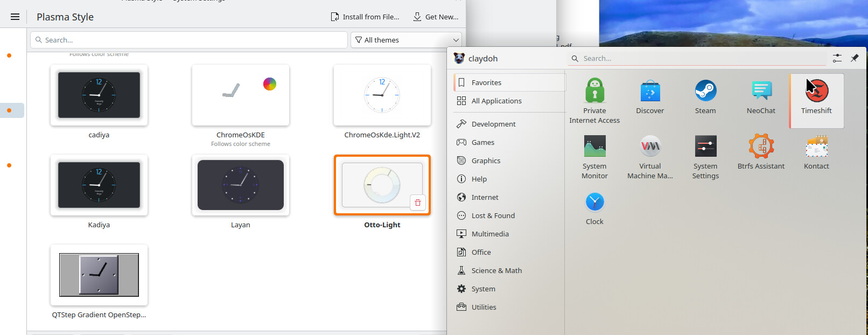Open Virtual Machine Manager
This screenshot has height=335, width=868.
(x=650, y=146)
